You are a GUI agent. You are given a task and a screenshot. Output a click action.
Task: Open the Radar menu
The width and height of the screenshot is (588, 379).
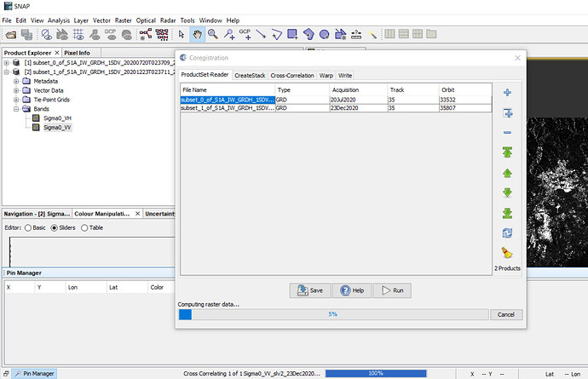tap(168, 20)
